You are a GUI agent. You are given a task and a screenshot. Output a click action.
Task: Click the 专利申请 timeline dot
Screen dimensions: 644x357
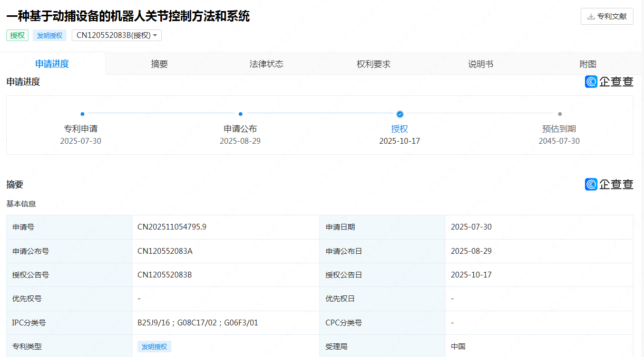point(82,114)
